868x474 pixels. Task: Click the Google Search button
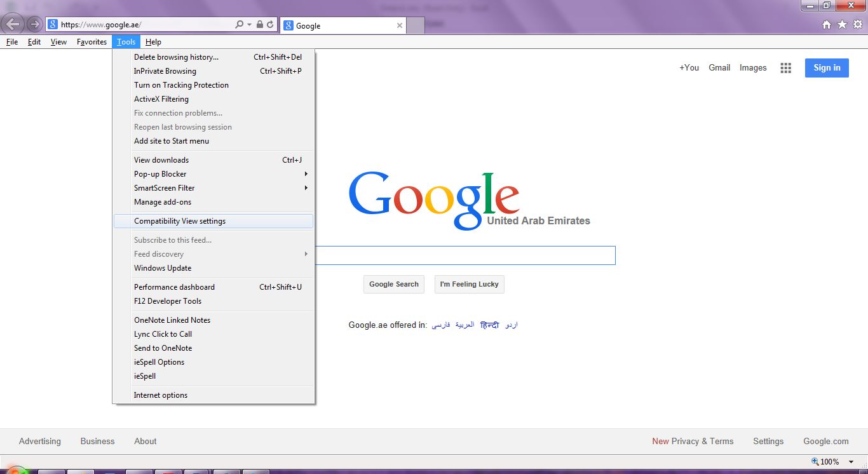point(394,284)
